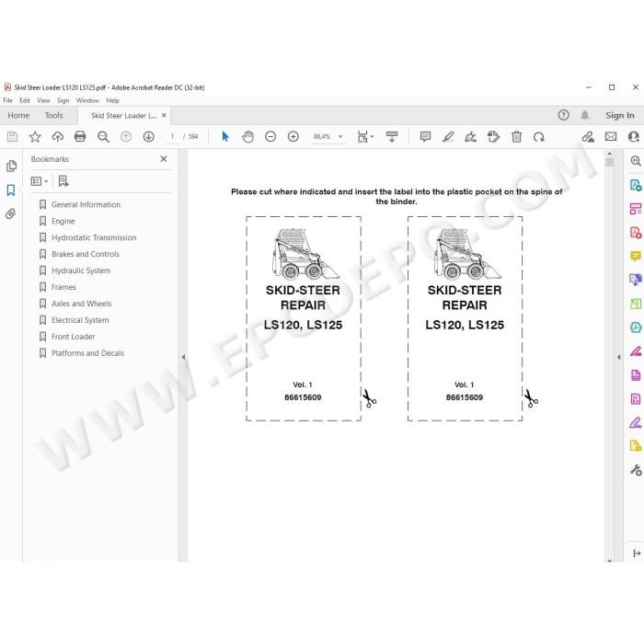Jump to the Frames bookmark
Viewport: 644px width, 644px height.
pyautogui.click(x=63, y=287)
